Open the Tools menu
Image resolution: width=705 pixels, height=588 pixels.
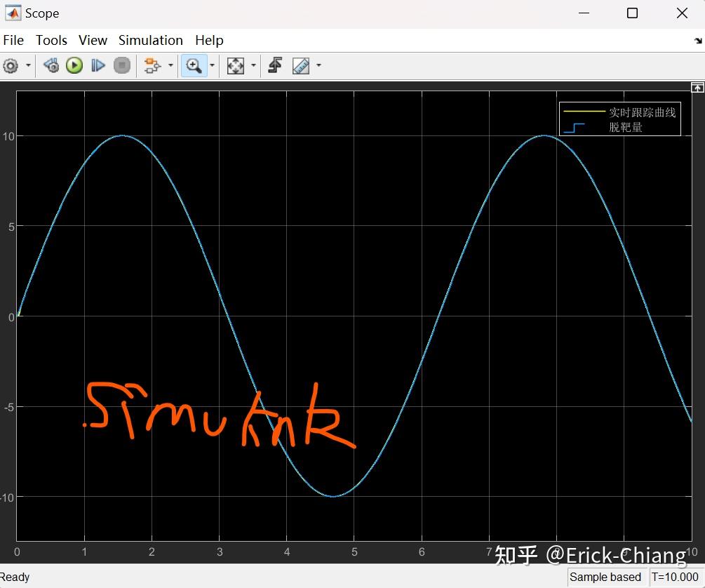point(51,40)
